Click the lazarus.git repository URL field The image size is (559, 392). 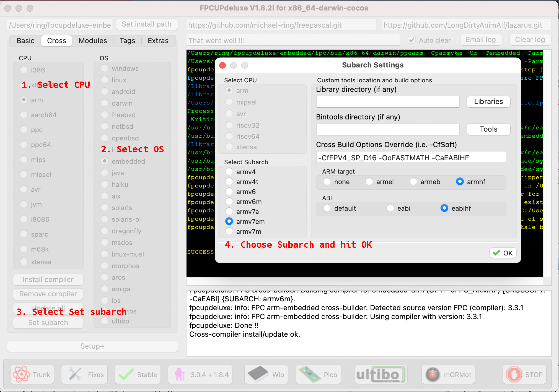pos(466,25)
